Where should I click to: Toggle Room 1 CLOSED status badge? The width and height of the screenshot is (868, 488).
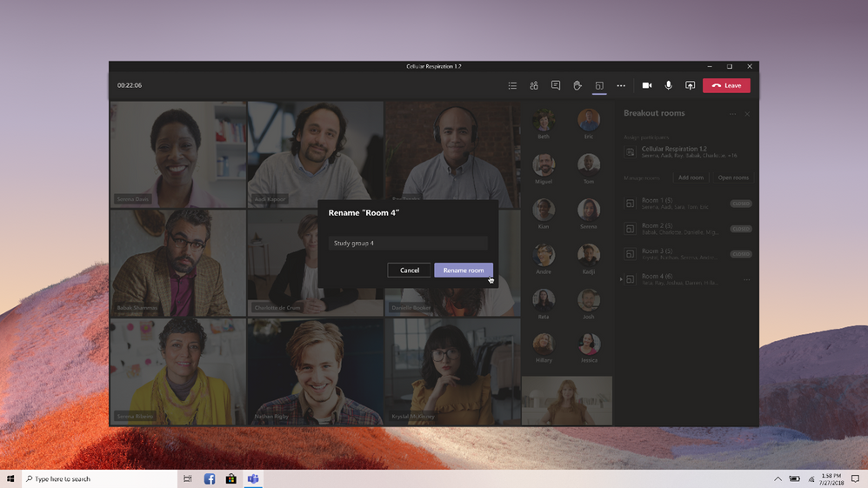[740, 204]
